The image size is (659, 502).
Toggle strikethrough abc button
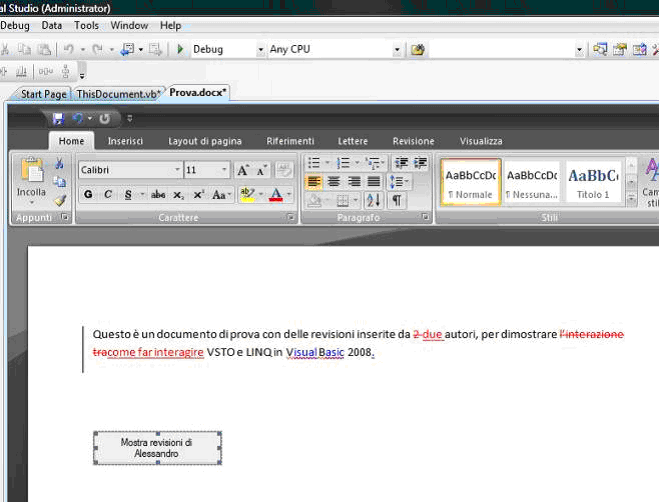(158, 194)
